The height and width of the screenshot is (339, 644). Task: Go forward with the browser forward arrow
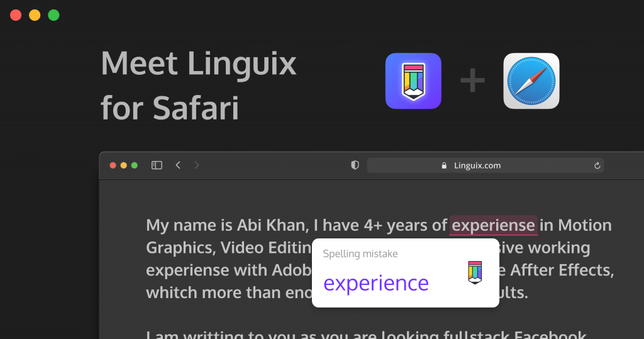coord(197,165)
